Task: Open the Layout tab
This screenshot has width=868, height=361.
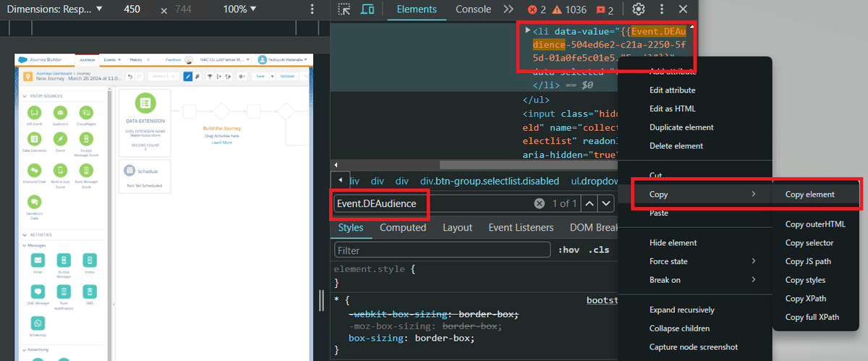Action: click(457, 227)
